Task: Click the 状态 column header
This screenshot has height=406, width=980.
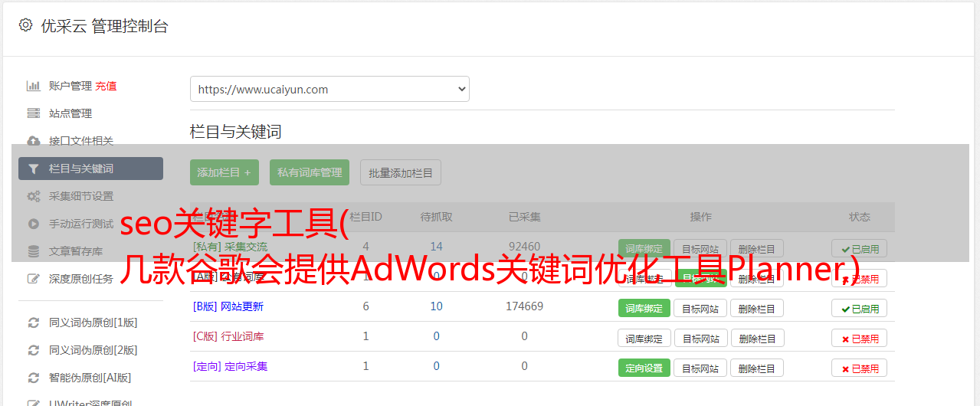Action: (860, 217)
